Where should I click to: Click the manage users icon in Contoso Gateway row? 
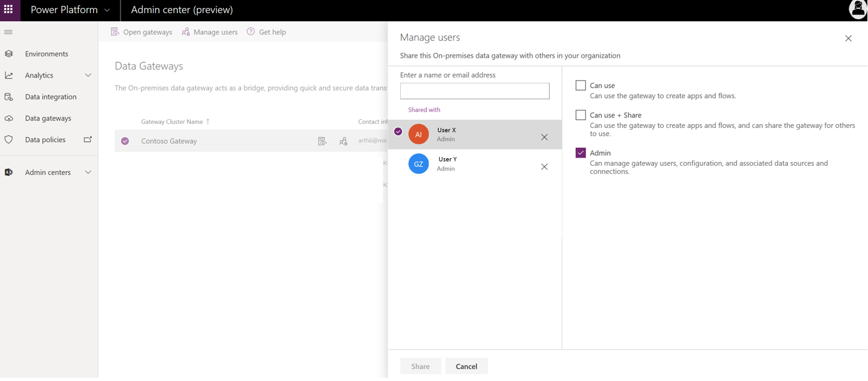tap(343, 141)
